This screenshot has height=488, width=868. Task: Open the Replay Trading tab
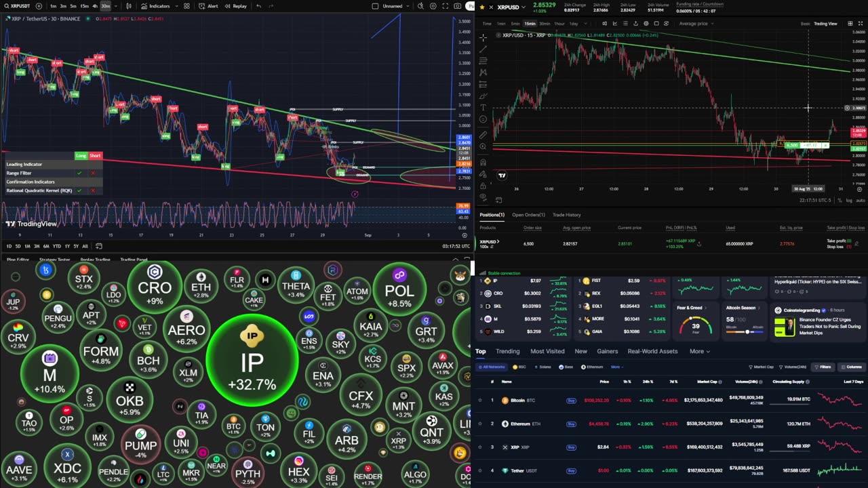[x=95, y=259]
